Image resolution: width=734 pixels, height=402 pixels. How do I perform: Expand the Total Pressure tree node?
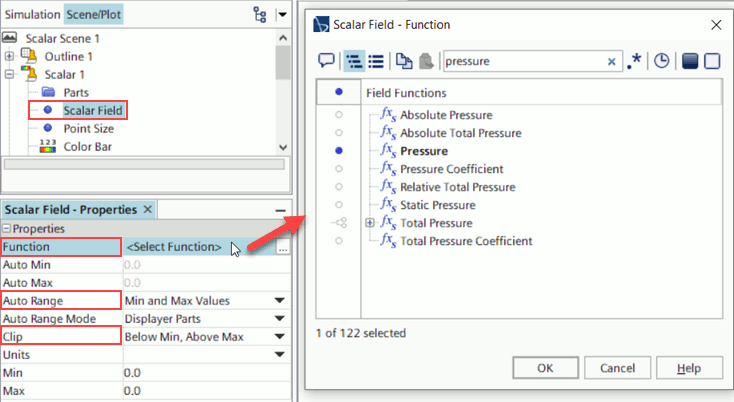371,223
